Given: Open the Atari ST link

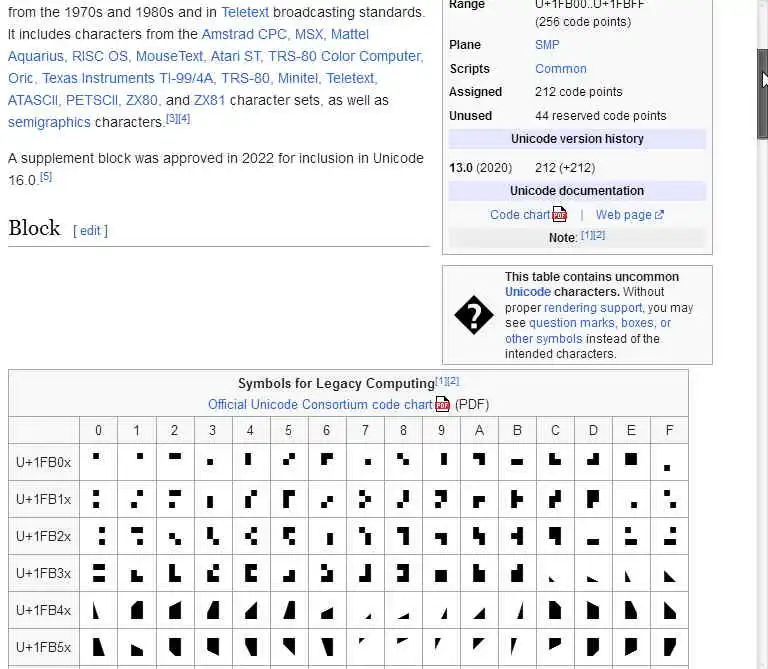Looking at the screenshot, I should pos(236,56).
